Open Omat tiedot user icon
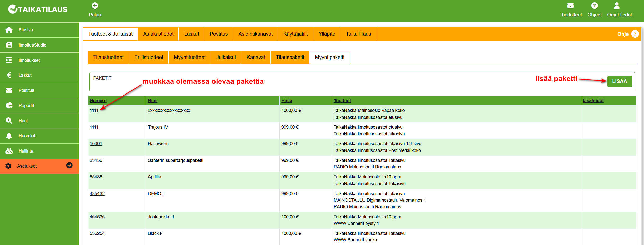The width and height of the screenshot is (644, 245). pos(617,6)
